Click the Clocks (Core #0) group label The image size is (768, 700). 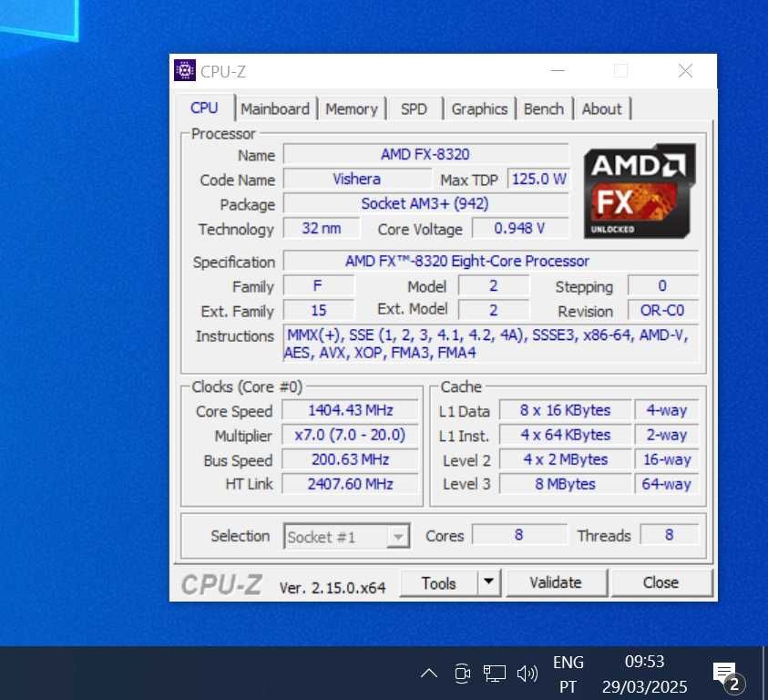[247, 386]
